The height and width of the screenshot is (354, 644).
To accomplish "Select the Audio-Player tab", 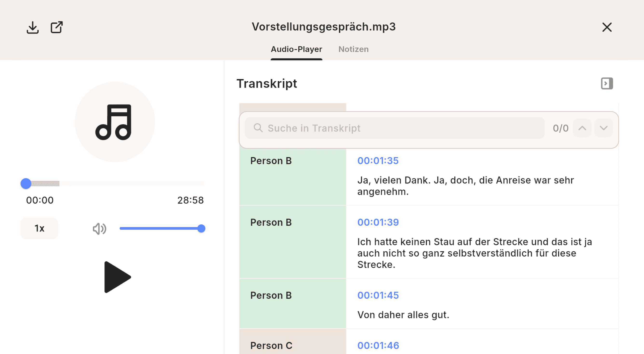I will (x=296, y=49).
